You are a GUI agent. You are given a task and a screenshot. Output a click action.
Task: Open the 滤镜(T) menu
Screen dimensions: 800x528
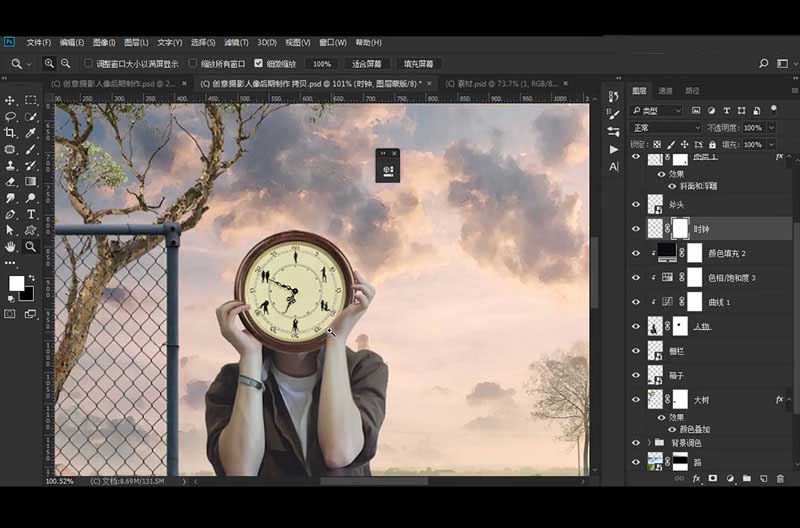(x=236, y=42)
